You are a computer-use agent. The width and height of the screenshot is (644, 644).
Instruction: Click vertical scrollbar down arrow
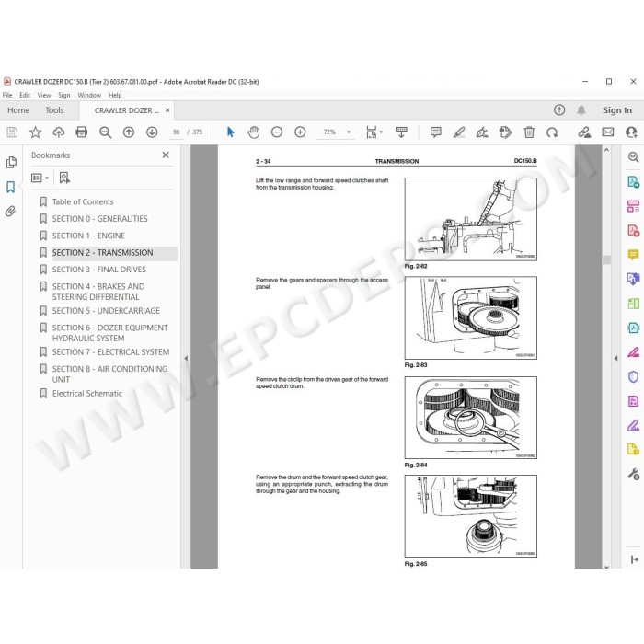[x=606, y=567]
